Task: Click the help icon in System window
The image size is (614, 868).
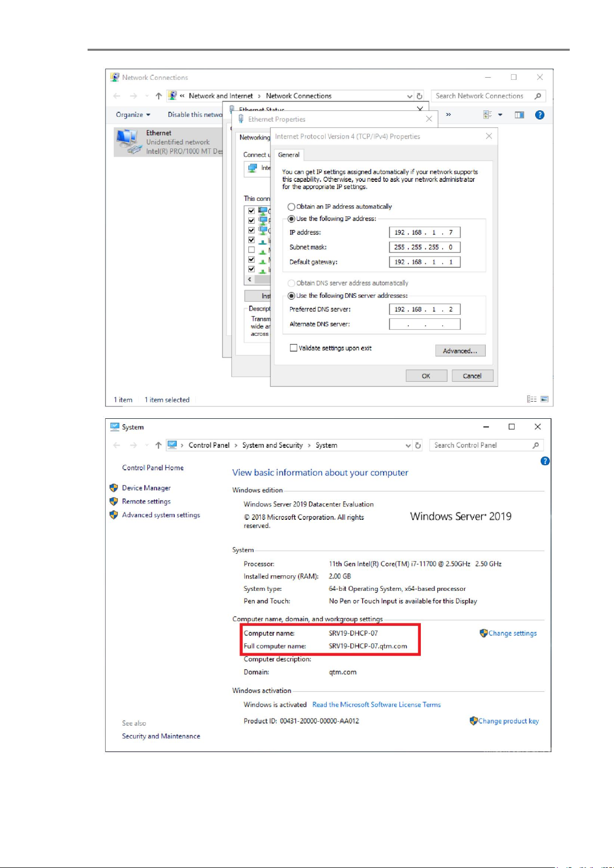Action: tap(545, 461)
